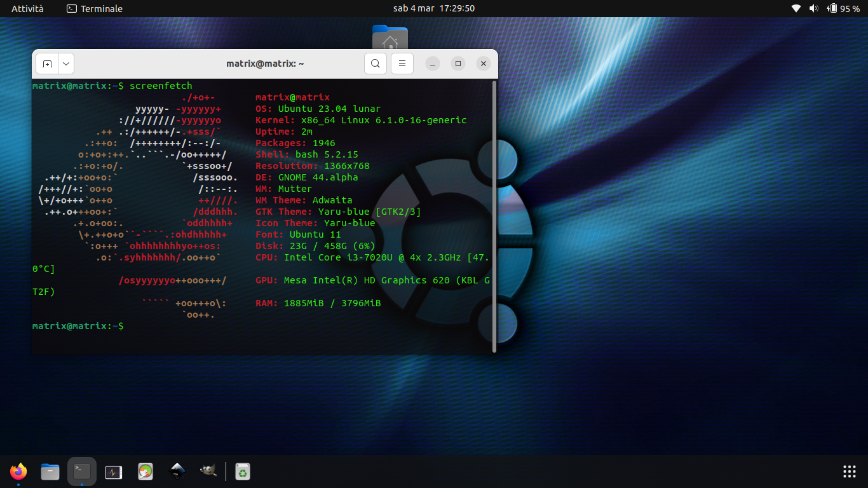Close the terminal window

pyautogui.click(x=484, y=64)
